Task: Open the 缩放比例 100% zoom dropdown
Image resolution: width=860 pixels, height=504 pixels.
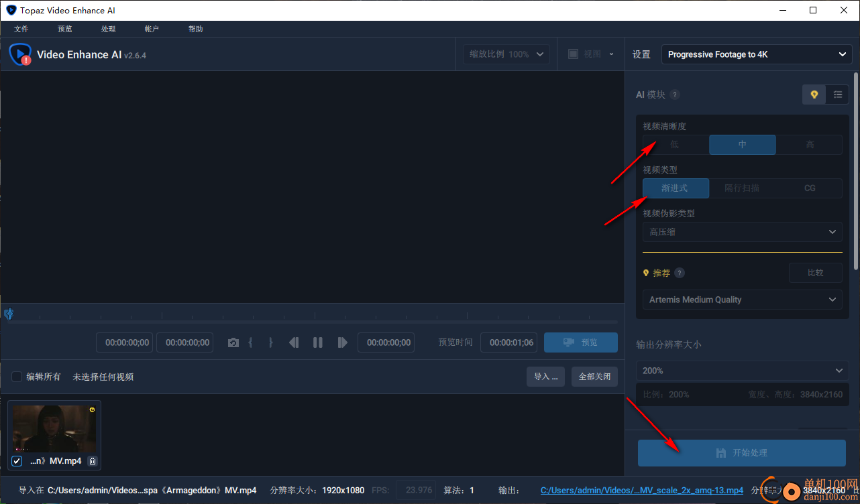Action: pos(506,54)
